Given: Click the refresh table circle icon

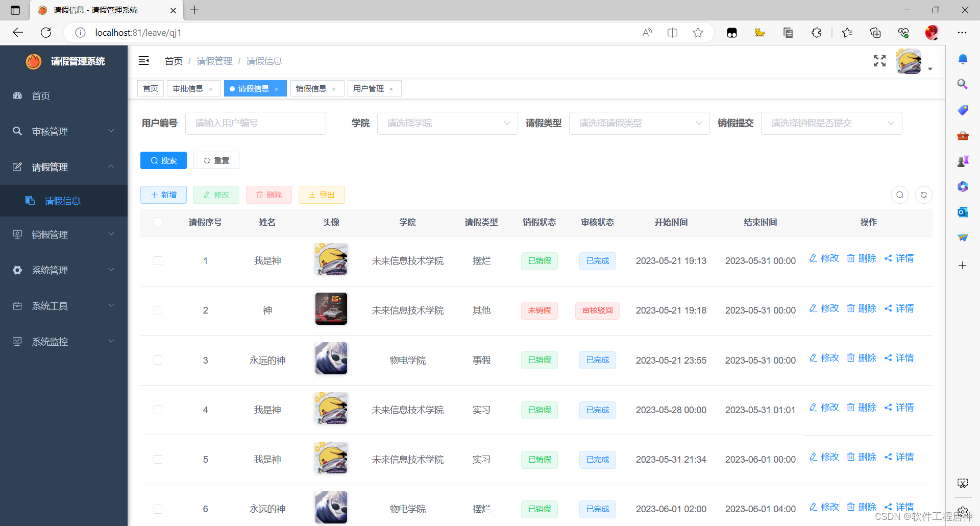Looking at the screenshot, I should (x=924, y=195).
